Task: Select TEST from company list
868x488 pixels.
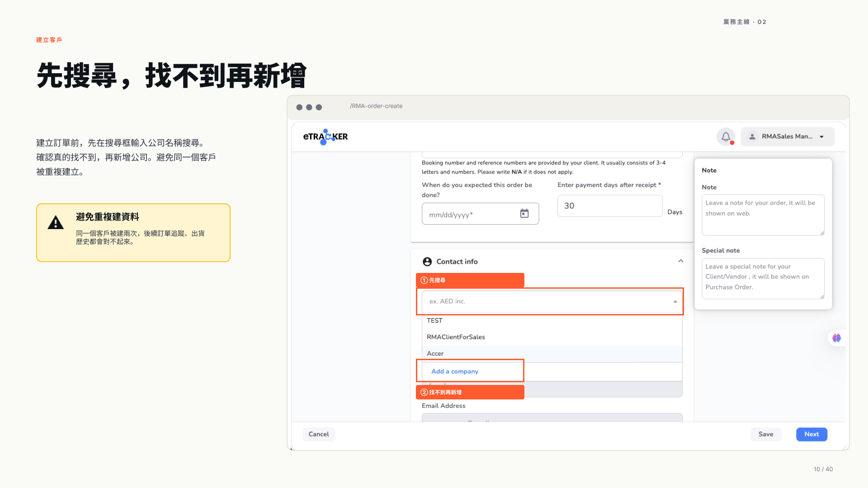Action: (x=552, y=320)
